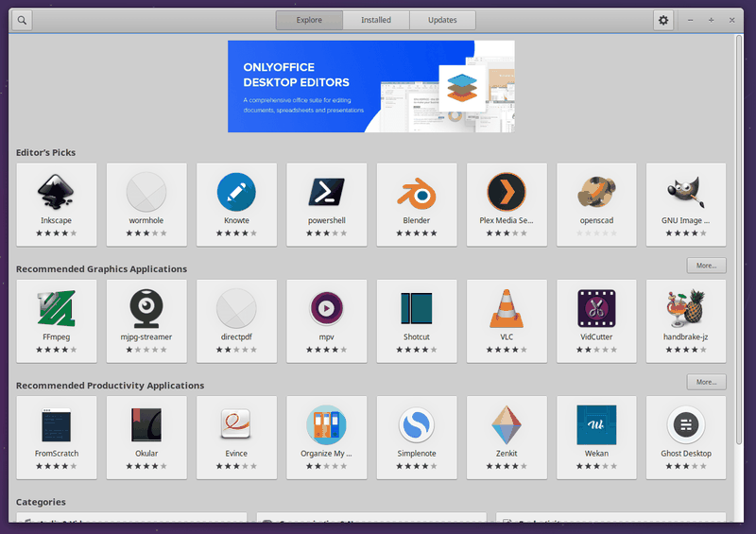
Task: Click the Blender star rating
Action: tap(417, 233)
